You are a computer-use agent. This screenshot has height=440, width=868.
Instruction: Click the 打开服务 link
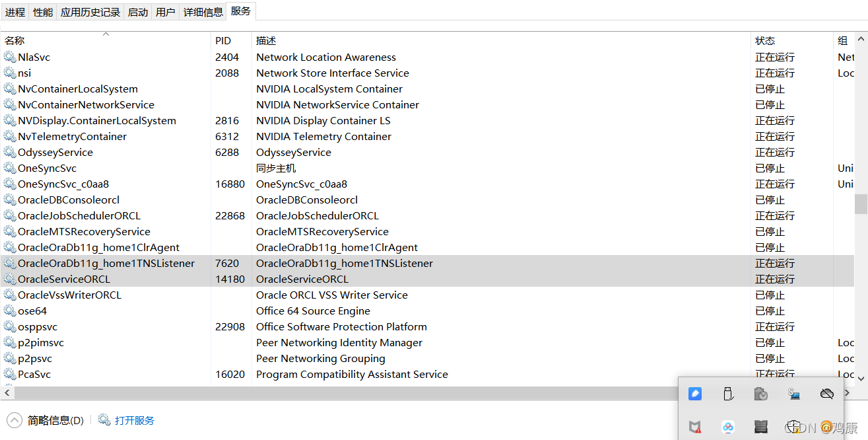pyautogui.click(x=135, y=420)
